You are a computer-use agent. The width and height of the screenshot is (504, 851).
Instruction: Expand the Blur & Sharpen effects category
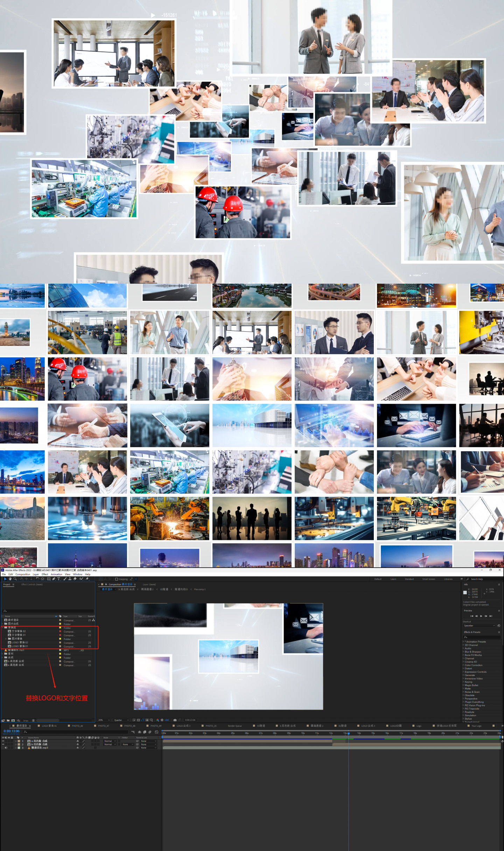[x=463, y=652]
